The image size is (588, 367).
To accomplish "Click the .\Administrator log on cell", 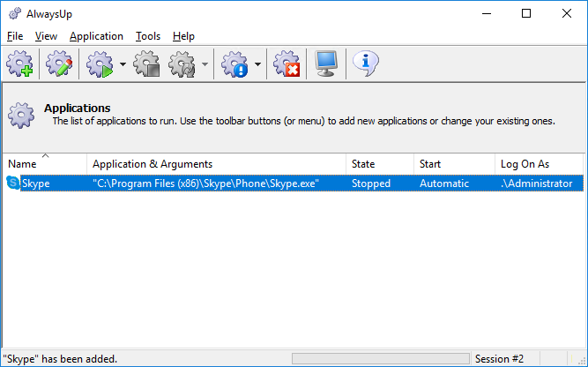I will pos(537,183).
